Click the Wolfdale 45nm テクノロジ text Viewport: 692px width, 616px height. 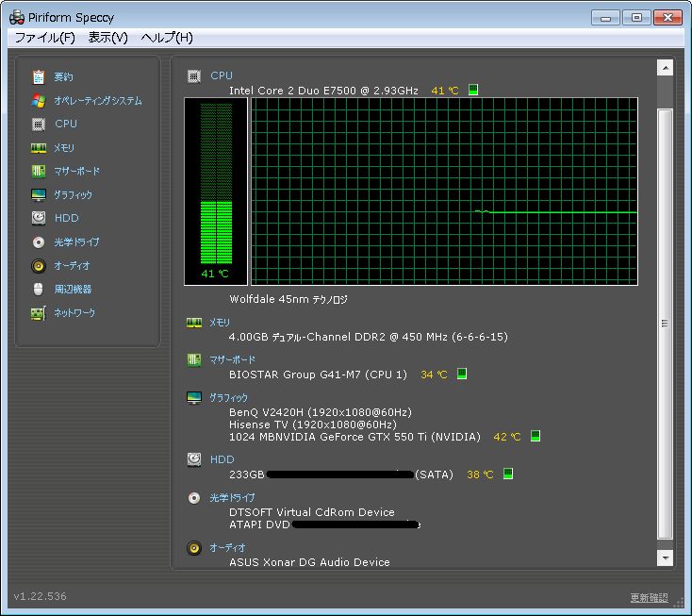coord(288,299)
